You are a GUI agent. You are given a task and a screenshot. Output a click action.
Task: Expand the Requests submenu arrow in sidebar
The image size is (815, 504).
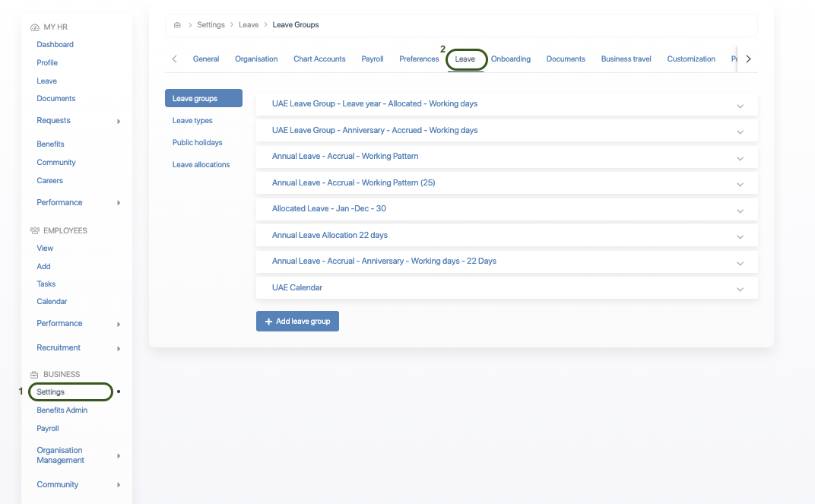(x=119, y=121)
